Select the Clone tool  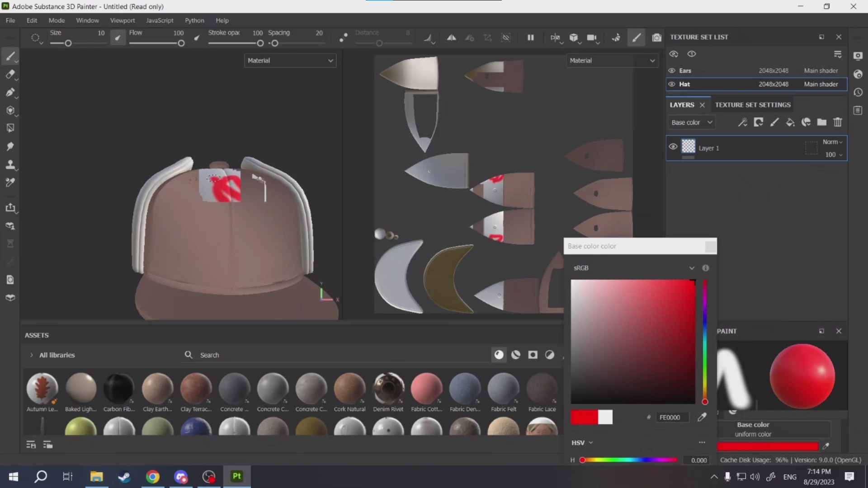pos(10,164)
